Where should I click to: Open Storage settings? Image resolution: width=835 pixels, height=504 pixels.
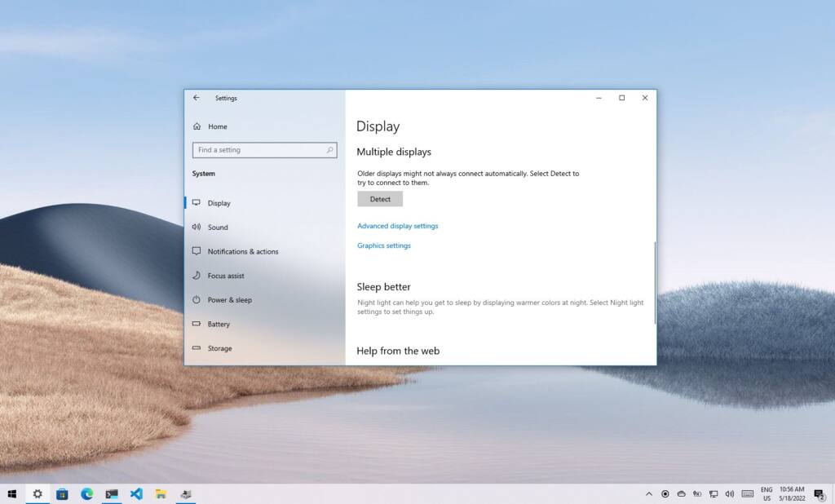[x=220, y=348]
